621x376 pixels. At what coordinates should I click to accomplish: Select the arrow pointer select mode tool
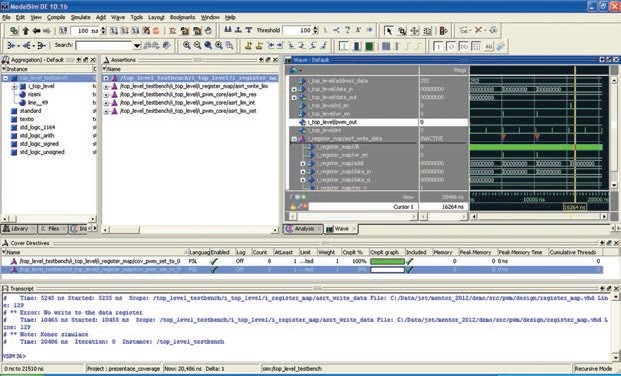389,31
